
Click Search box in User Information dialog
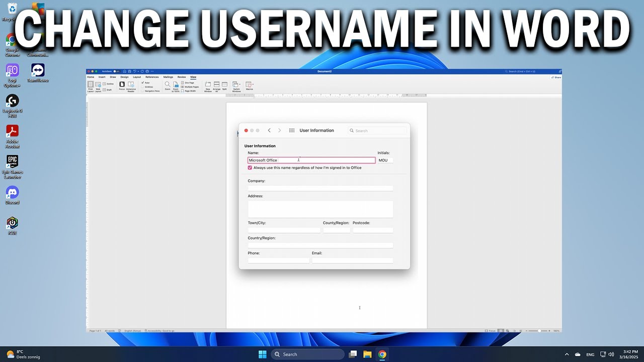click(377, 131)
